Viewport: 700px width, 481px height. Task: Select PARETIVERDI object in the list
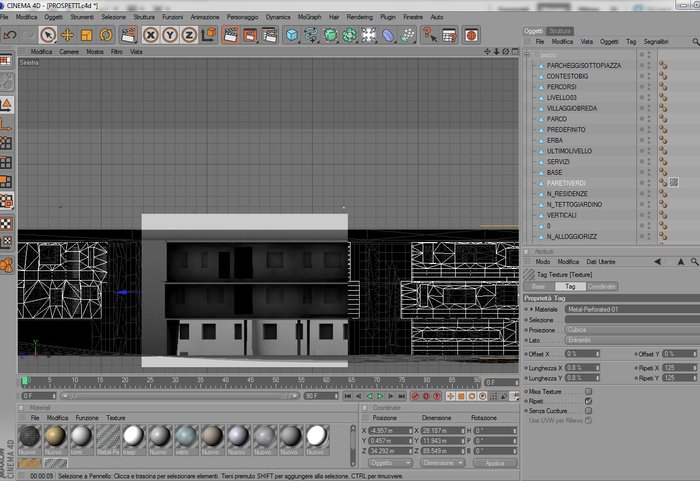[566, 183]
